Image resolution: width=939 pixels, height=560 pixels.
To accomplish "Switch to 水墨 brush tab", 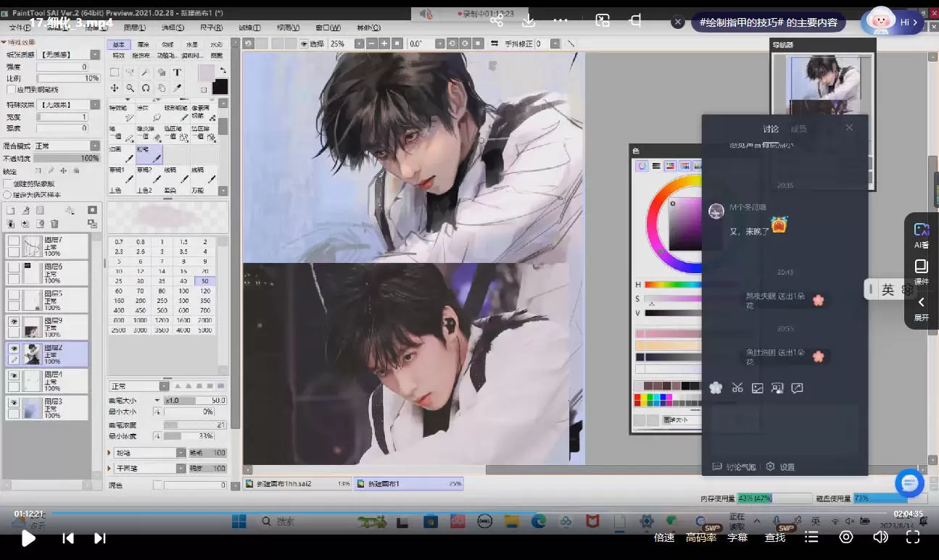I will pyautogui.click(x=192, y=45).
